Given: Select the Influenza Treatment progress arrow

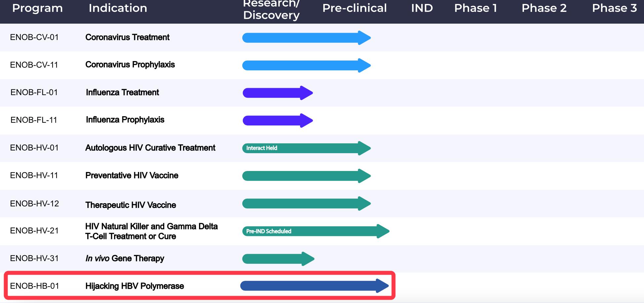Looking at the screenshot, I should [277, 93].
